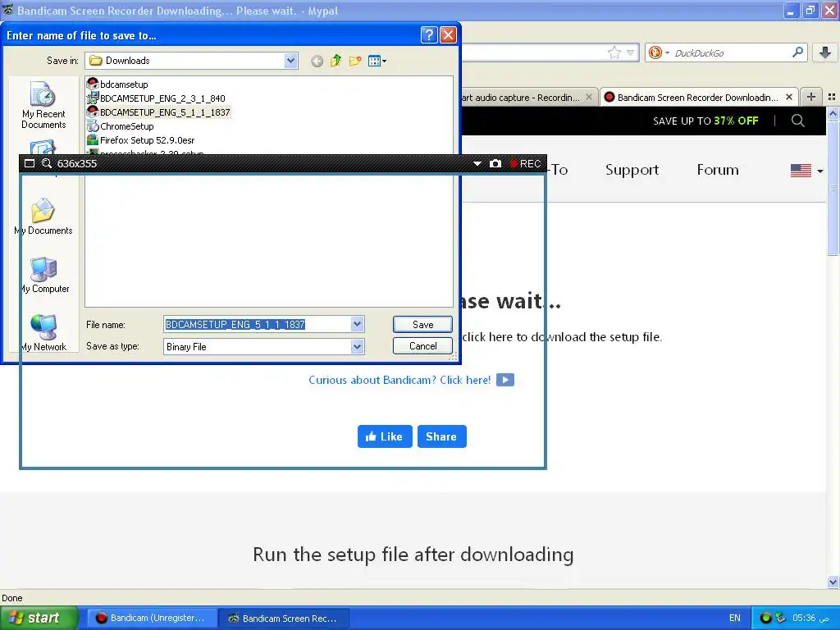The width and height of the screenshot is (840, 630).
Task: Click the search magnifier in DuckDuckGo box
Action: [797, 52]
